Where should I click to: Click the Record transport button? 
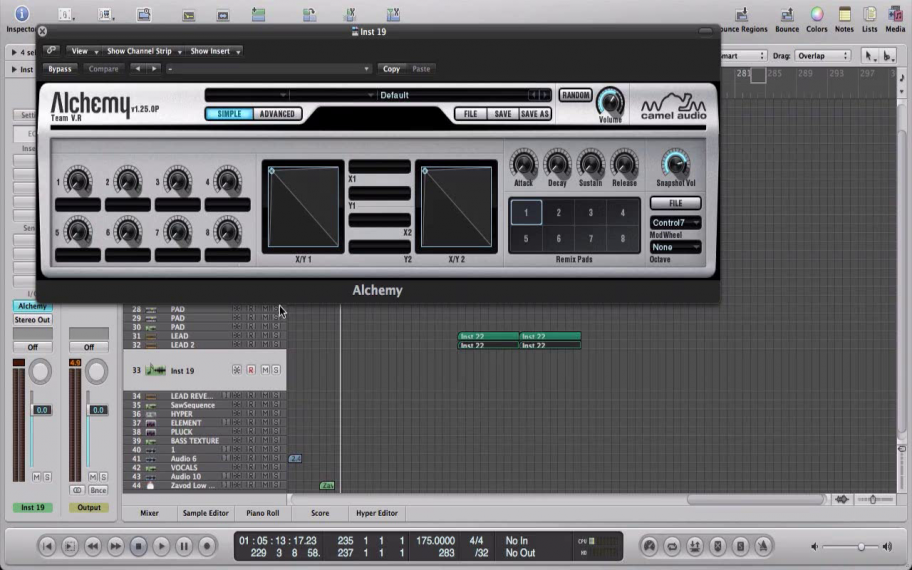[x=206, y=546]
